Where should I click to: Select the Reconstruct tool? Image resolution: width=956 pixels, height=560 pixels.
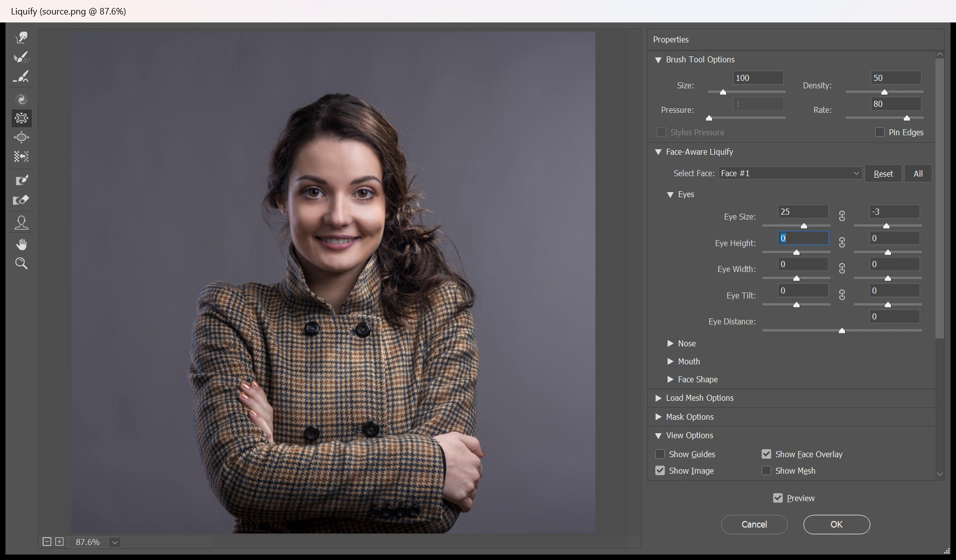coord(21,57)
